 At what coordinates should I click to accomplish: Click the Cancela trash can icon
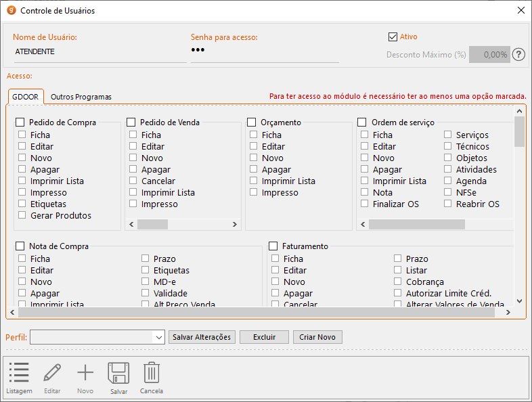(x=152, y=372)
